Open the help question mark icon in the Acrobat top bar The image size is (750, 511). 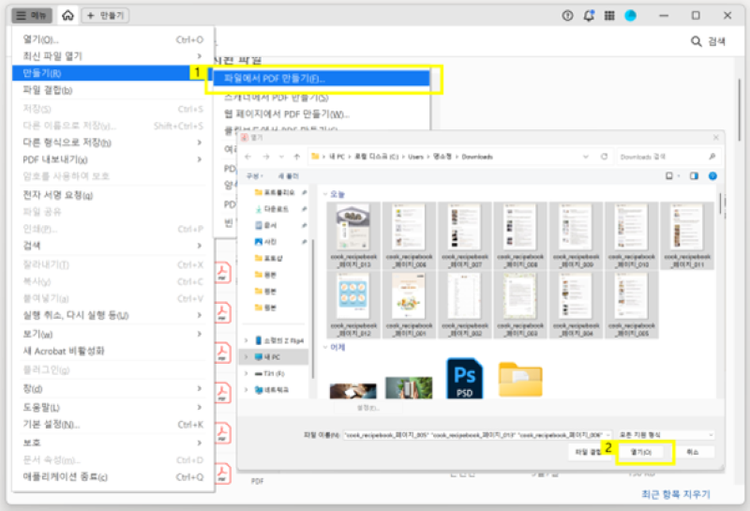567,16
